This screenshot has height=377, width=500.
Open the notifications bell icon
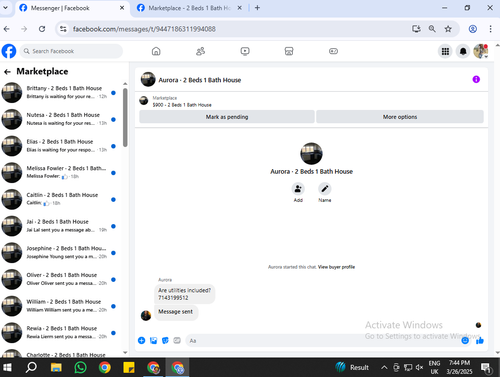(463, 51)
